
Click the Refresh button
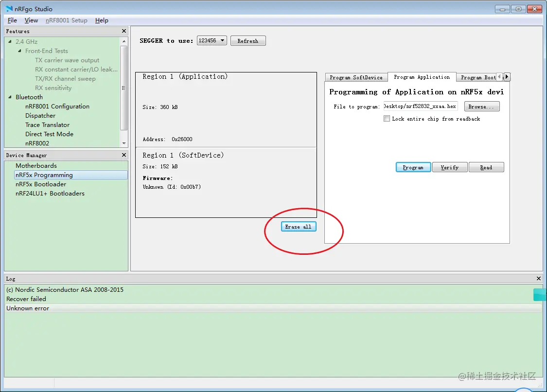(248, 41)
